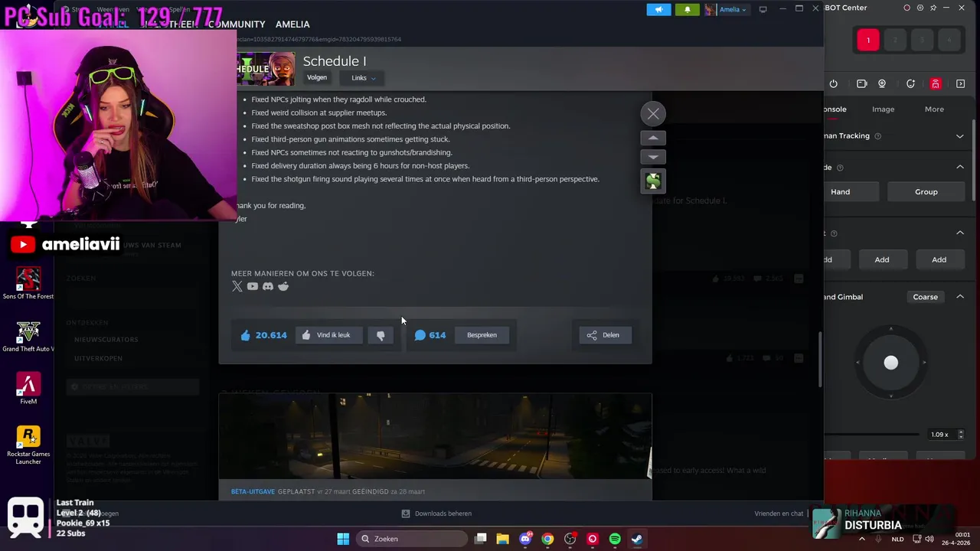Viewport: 980px width, 551px height.
Task: Click the Mode section help icon
Action: [840, 168]
